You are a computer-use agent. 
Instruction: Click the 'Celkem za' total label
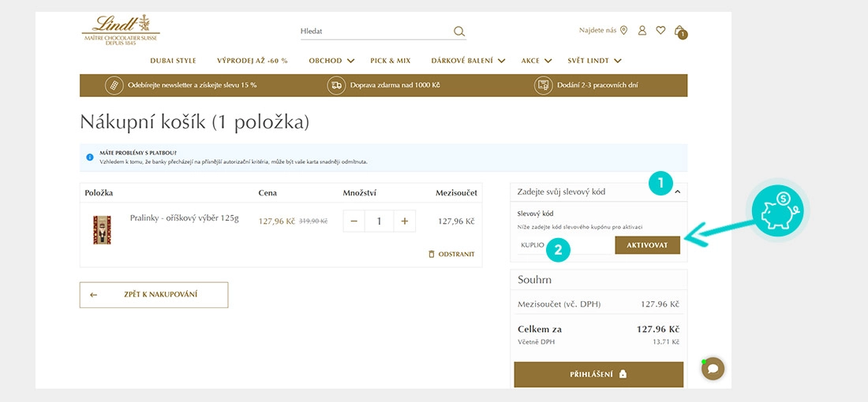540,329
